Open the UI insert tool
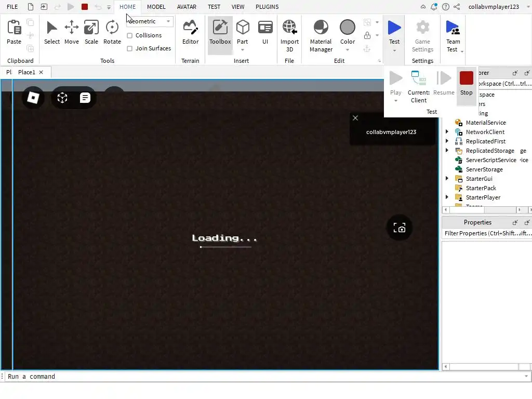Screen dimensions: 532x399 [x=265, y=32]
